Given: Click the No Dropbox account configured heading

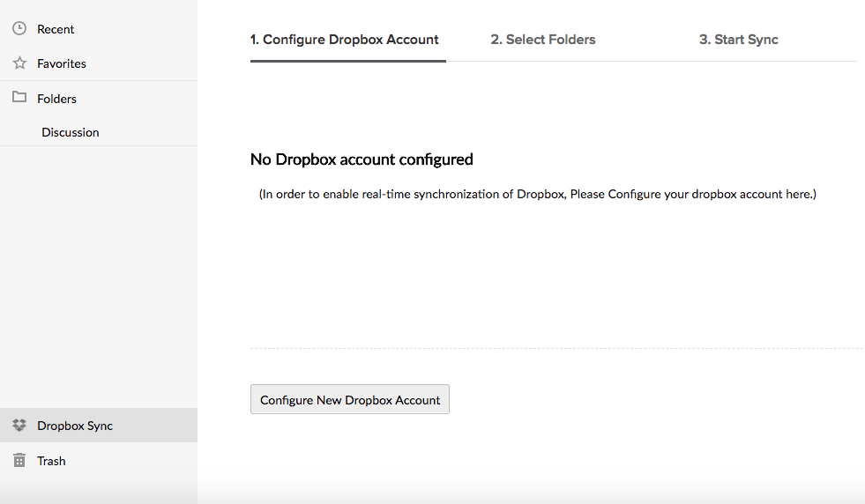Looking at the screenshot, I should pos(362,159).
